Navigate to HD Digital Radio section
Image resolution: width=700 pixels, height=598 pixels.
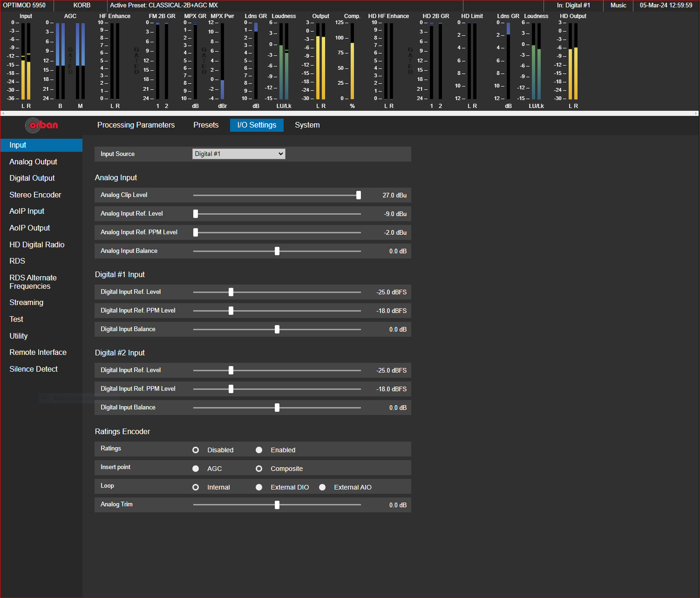click(x=37, y=245)
